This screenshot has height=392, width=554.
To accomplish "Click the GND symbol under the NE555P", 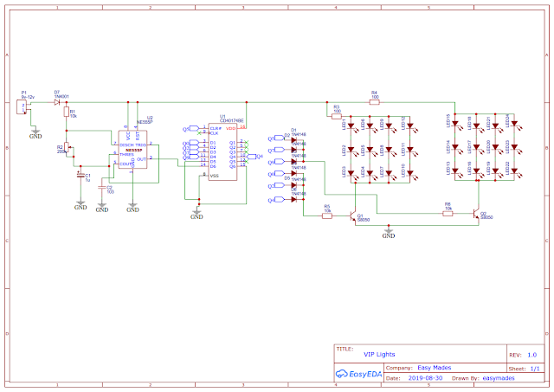I will coord(132,208).
